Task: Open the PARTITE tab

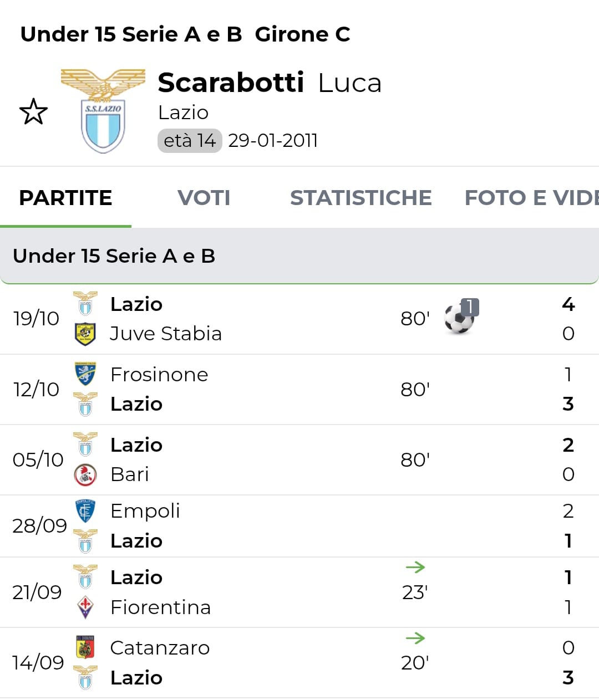Action: click(65, 198)
